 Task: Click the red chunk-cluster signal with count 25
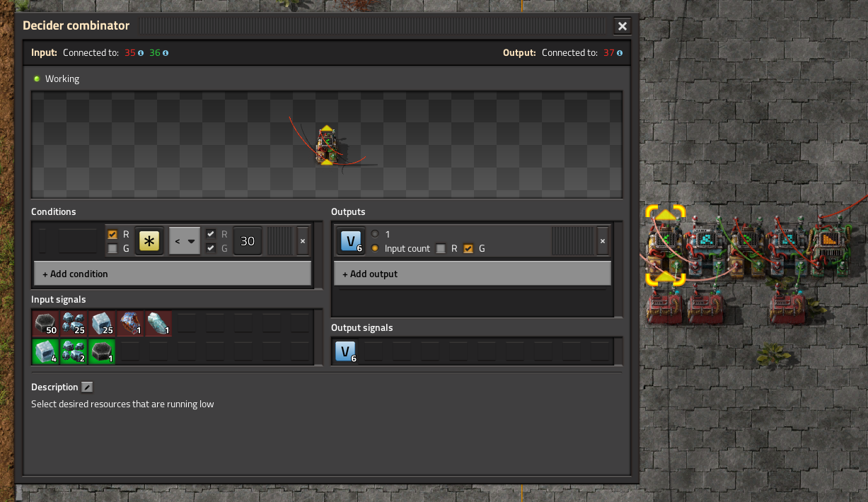[x=74, y=324]
